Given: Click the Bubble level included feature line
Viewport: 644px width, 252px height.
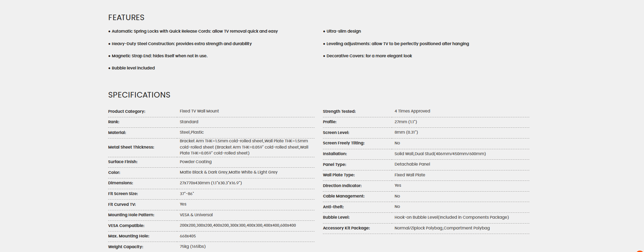Looking at the screenshot, I should click(132, 68).
